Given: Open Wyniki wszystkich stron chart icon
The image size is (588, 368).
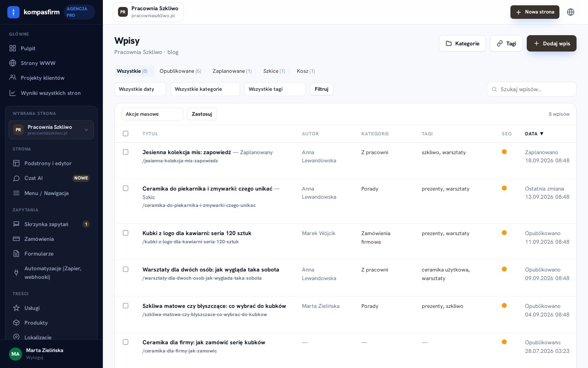Looking at the screenshot, I should [x=13, y=93].
